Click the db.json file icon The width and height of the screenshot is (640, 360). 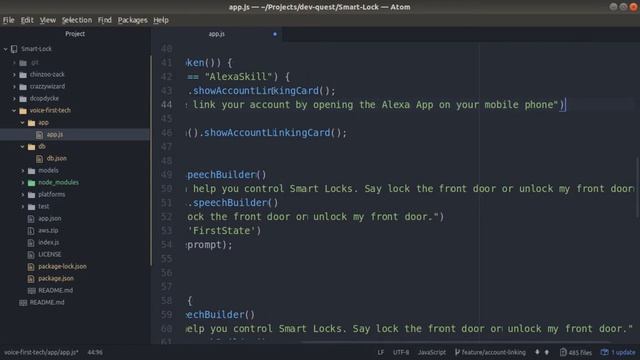coord(40,158)
